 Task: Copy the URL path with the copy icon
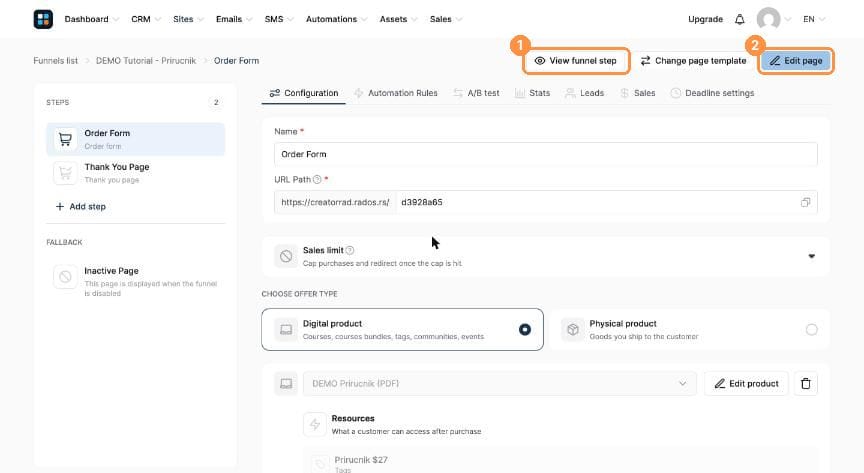pos(805,202)
